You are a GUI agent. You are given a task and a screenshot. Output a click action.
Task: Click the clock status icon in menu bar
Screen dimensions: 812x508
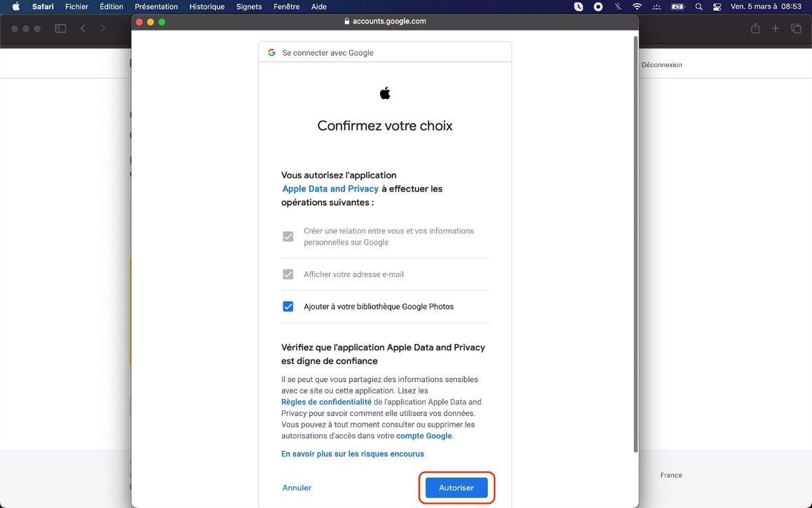pyautogui.click(x=579, y=7)
